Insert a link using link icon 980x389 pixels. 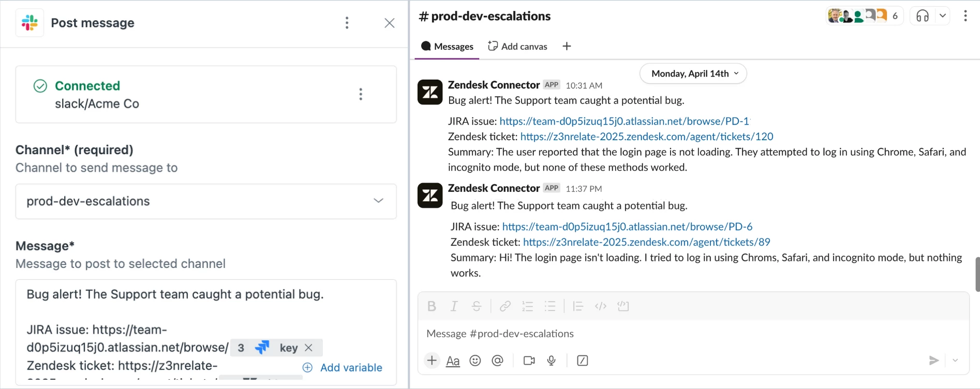[505, 306]
